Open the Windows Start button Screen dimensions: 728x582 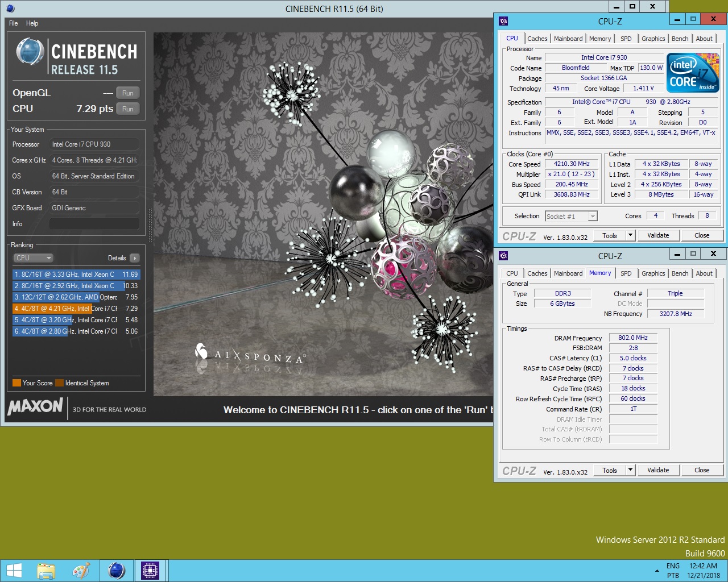14,571
